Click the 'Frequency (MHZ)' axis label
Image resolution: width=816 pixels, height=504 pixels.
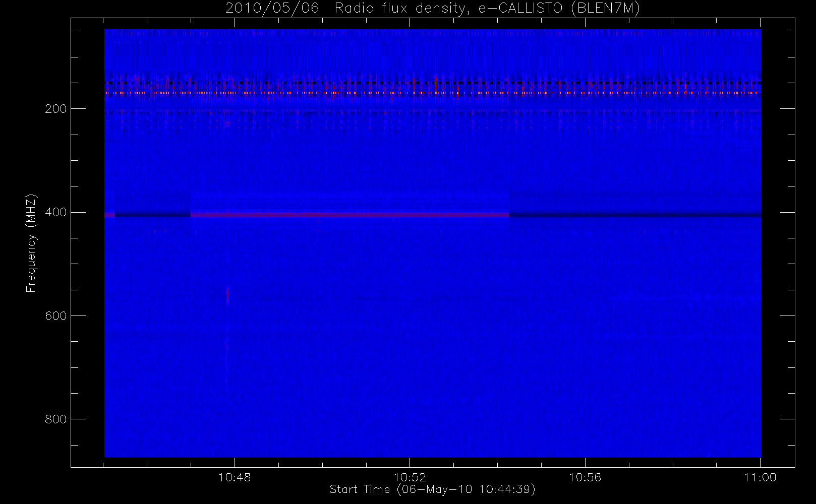tap(31, 243)
